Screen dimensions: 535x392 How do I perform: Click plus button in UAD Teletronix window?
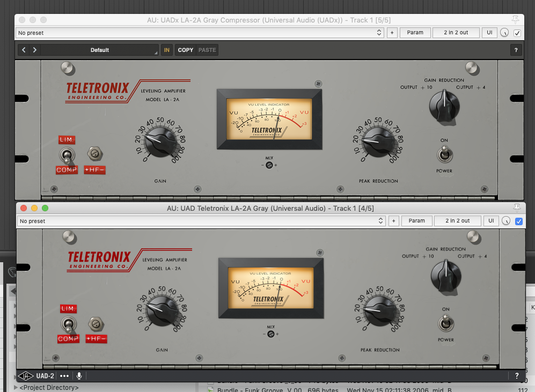(394, 221)
